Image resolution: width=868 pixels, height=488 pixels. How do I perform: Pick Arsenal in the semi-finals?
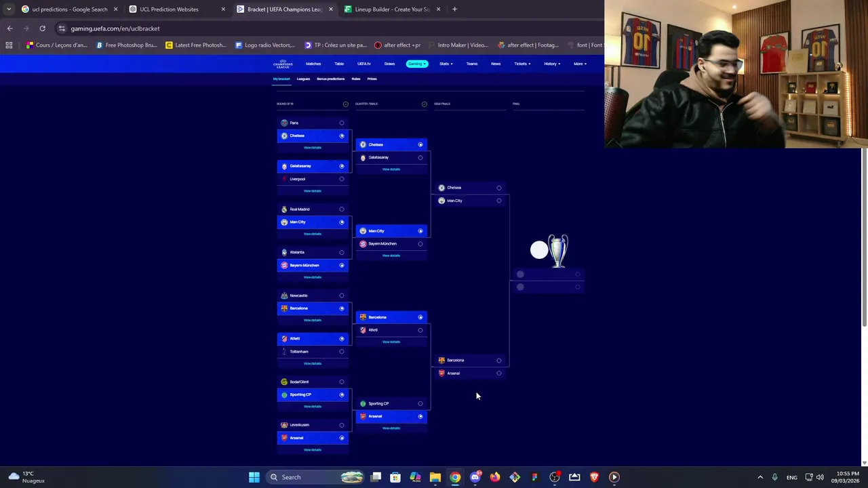(x=470, y=373)
